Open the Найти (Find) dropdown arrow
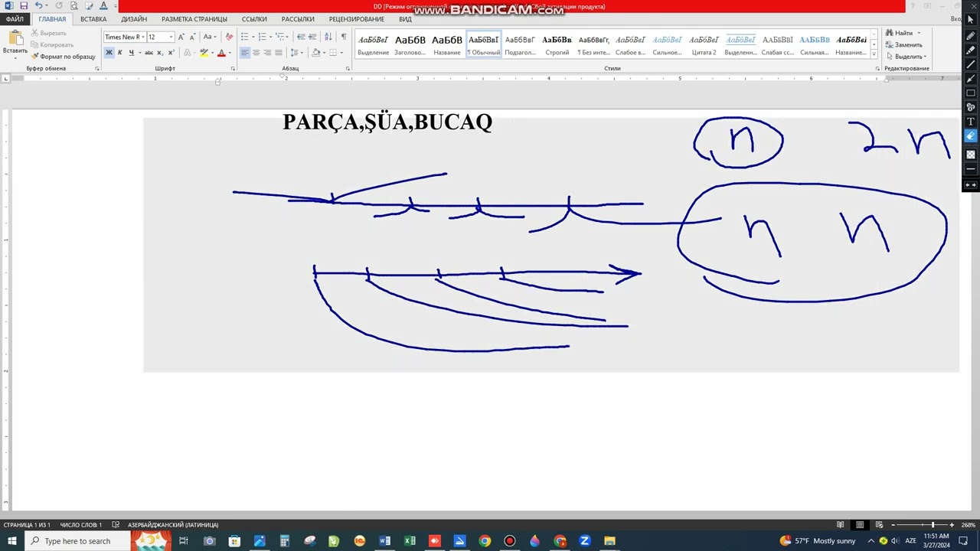 [x=919, y=33]
